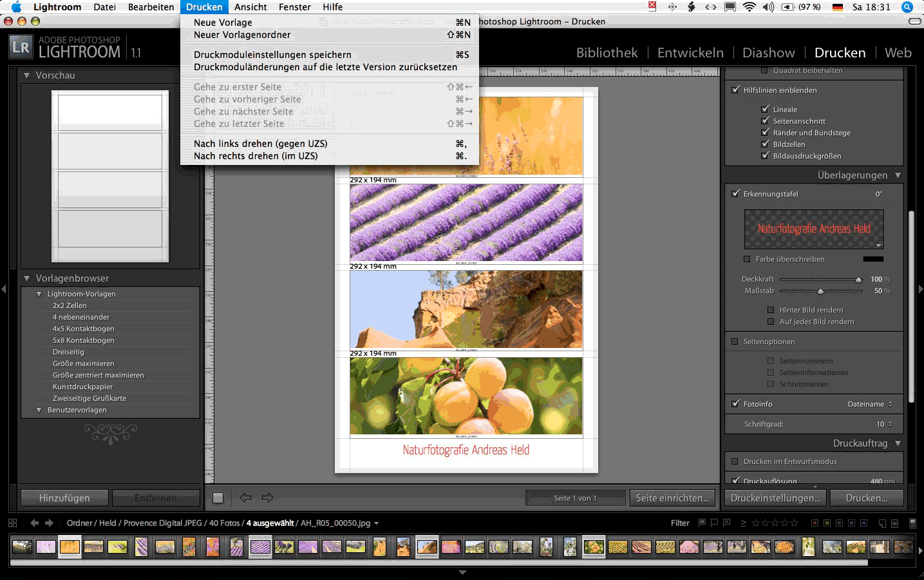Uncheck the Bildausdruckgrößen checkbox

(765, 155)
